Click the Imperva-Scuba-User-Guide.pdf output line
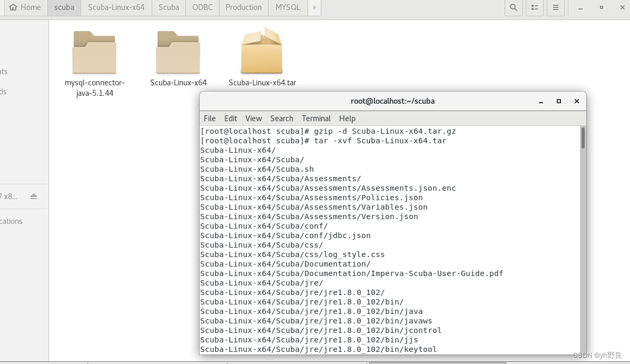Image resolution: width=630 pixels, height=364 pixels. [x=351, y=273]
